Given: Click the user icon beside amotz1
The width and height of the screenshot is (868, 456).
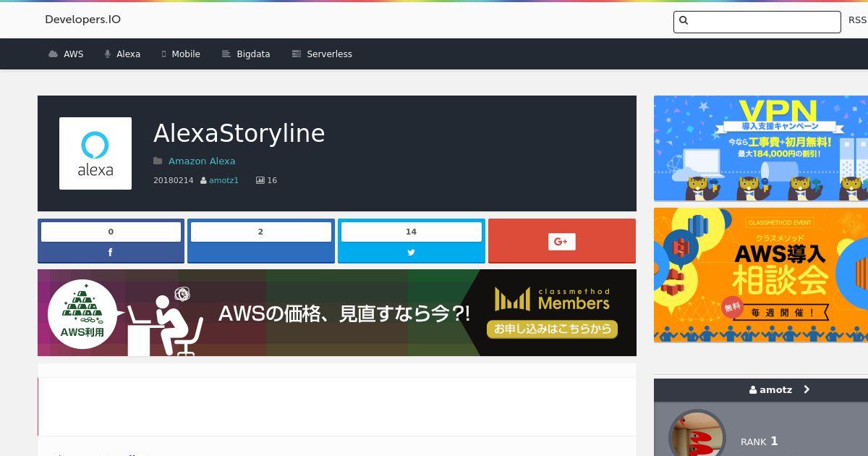Looking at the screenshot, I should (x=204, y=180).
